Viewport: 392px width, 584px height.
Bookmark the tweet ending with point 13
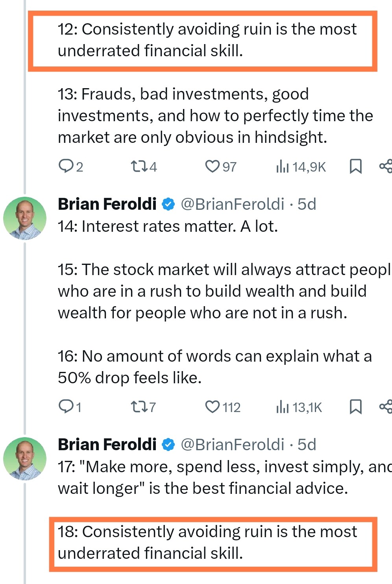click(356, 166)
